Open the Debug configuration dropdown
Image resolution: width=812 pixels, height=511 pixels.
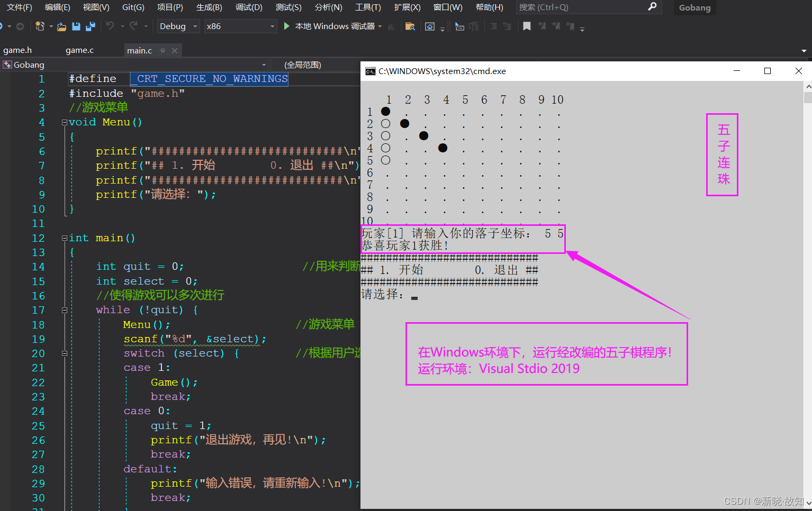[x=178, y=26]
